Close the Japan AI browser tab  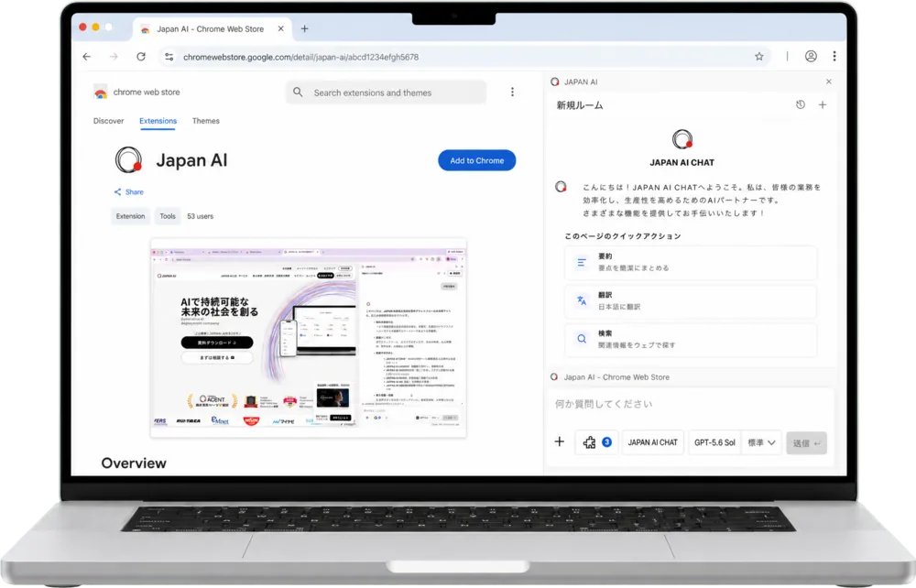click(x=281, y=28)
